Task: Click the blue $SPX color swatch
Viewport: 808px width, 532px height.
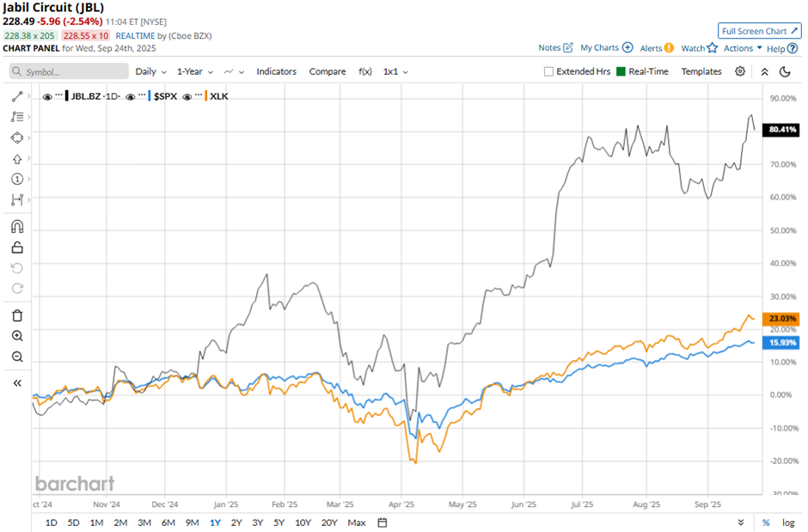Action: click(x=150, y=96)
